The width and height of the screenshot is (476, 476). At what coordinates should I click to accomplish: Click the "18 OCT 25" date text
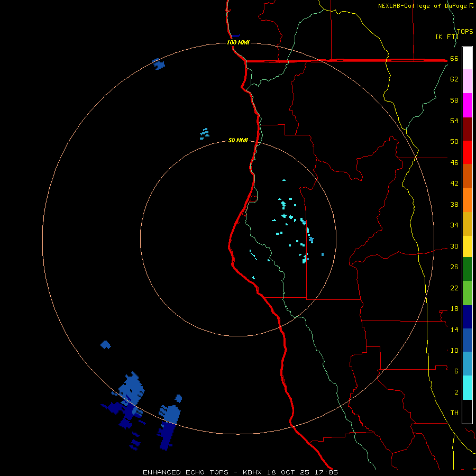288,472
